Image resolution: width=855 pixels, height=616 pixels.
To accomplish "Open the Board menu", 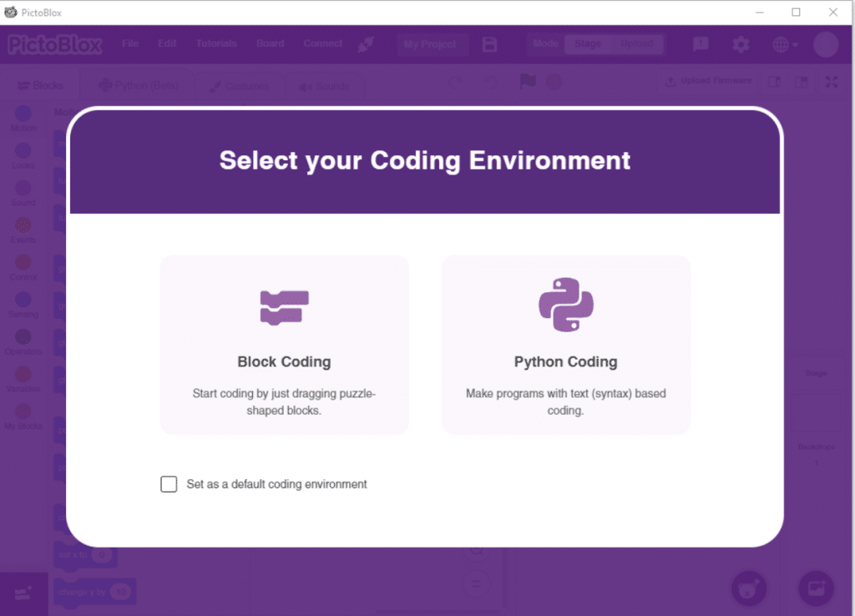I will (x=271, y=43).
